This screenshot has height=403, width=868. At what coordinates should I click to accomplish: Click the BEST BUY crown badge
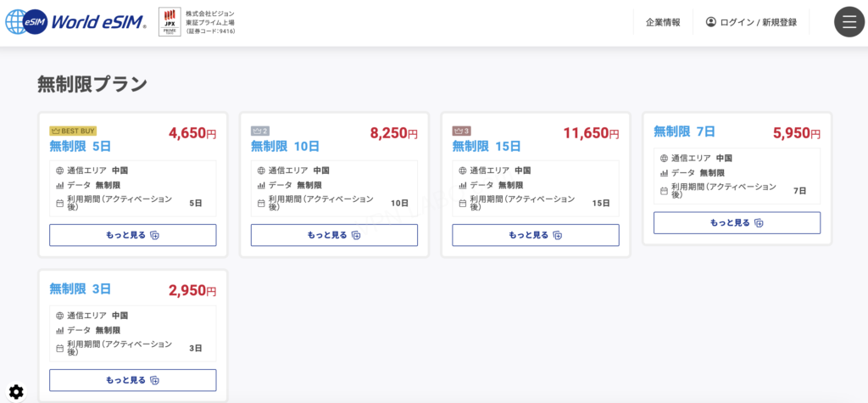coord(73,131)
